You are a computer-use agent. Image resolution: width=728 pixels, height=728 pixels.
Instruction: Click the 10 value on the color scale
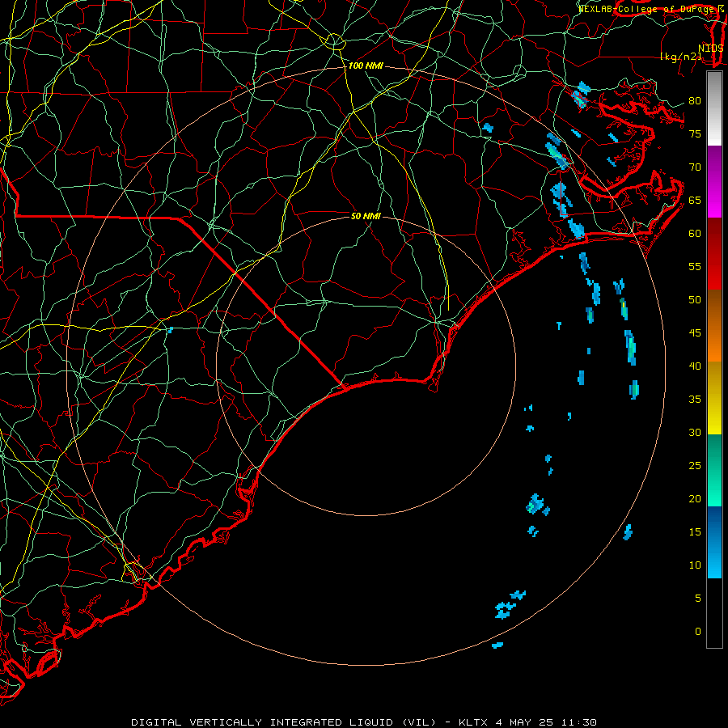coord(695,565)
